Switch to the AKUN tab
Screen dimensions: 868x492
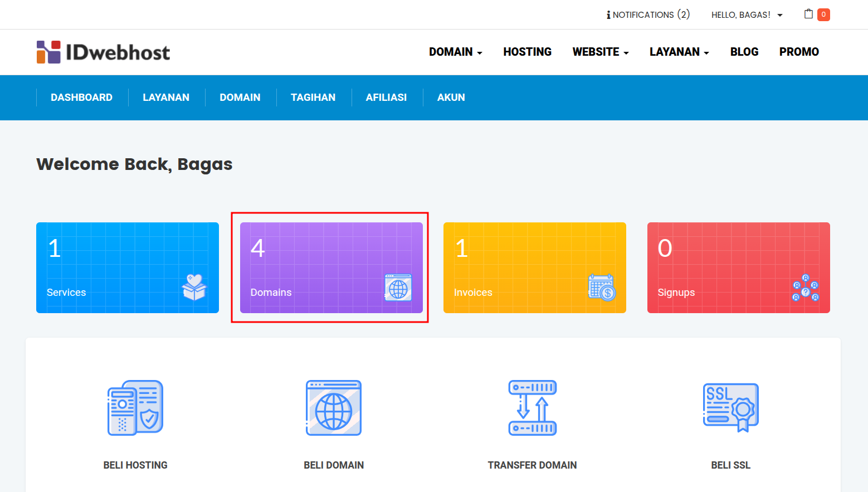coord(451,98)
